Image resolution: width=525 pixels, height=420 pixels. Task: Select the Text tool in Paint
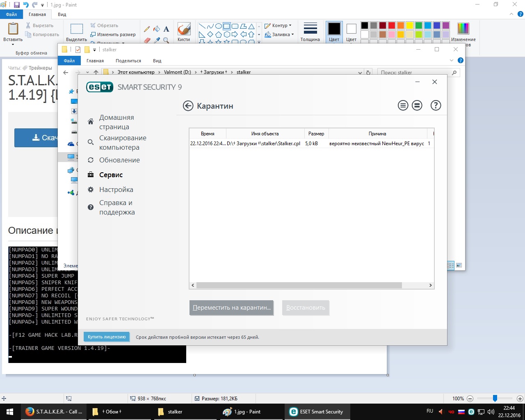[166, 29]
